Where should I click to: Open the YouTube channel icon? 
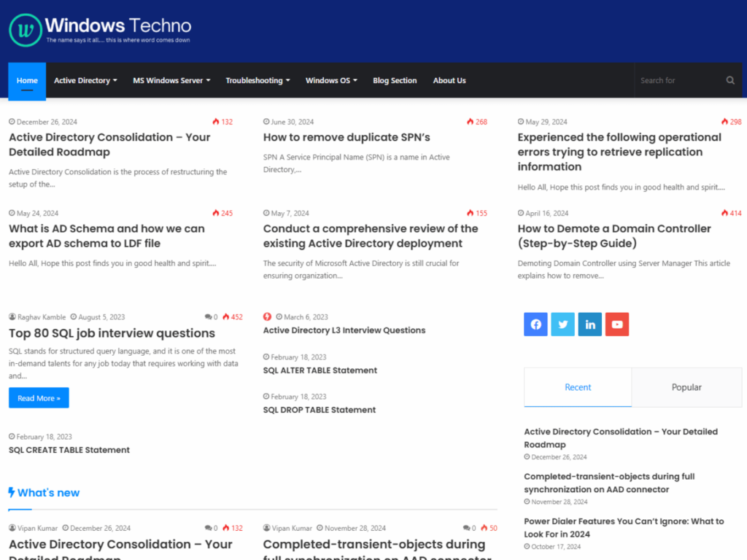pyautogui.click(x=616, y=324)
